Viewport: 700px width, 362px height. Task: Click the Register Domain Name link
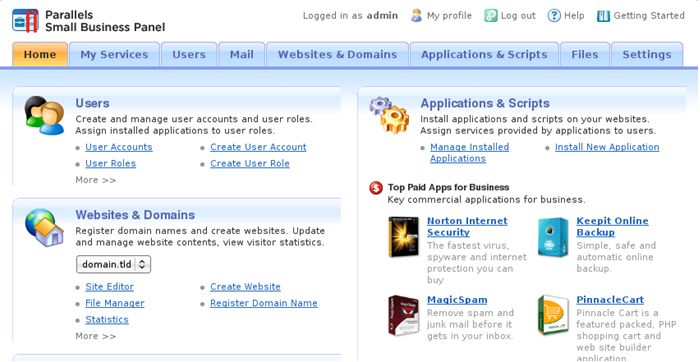tap(264, 303)
